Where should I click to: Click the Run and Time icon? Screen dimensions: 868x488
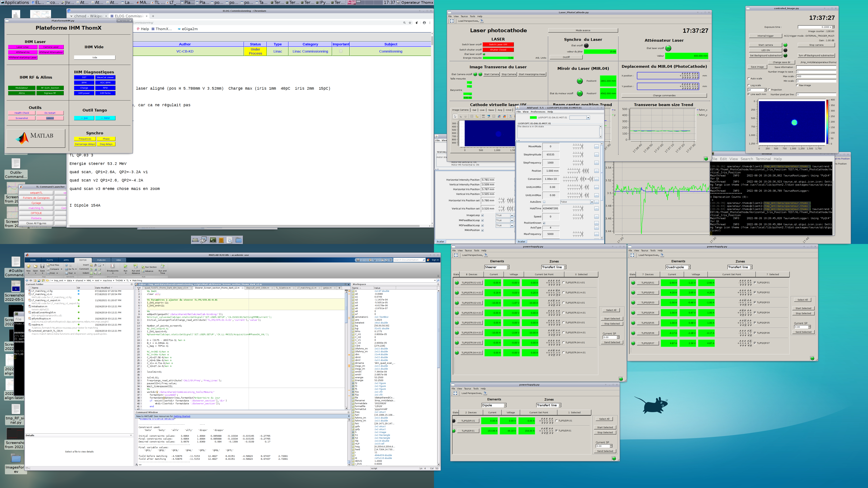click(162, 266)
